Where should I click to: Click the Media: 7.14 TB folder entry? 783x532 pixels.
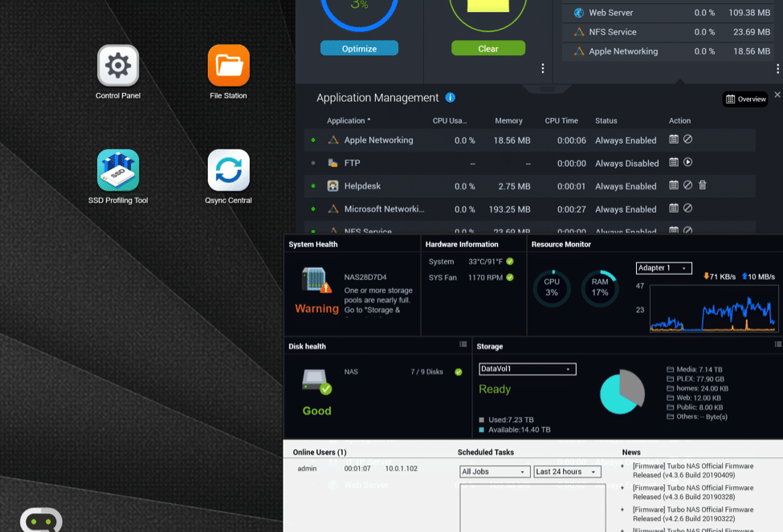[695, 369]
